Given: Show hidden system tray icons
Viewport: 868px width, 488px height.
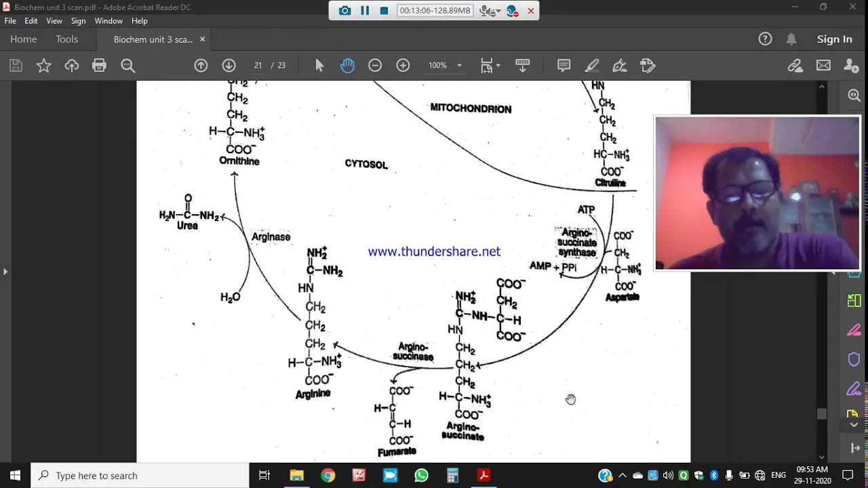Looking at the screenshot, I should (x=623, y=476).
